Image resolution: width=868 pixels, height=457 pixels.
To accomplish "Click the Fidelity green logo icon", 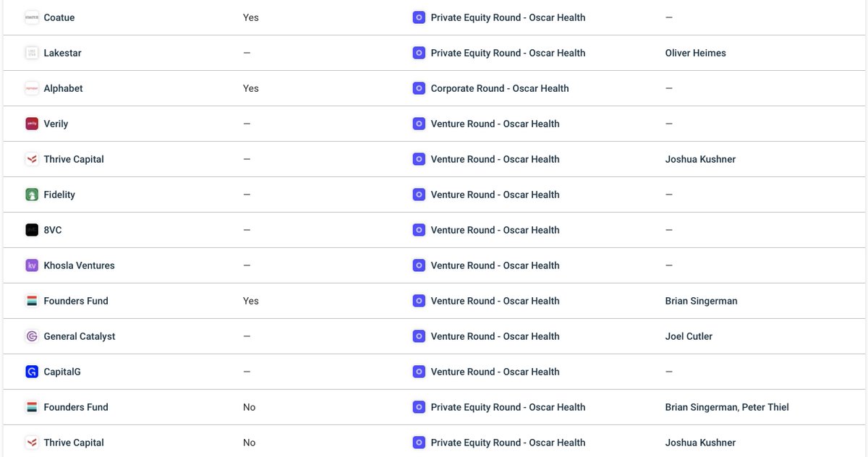I will click(x=32, y=195).
